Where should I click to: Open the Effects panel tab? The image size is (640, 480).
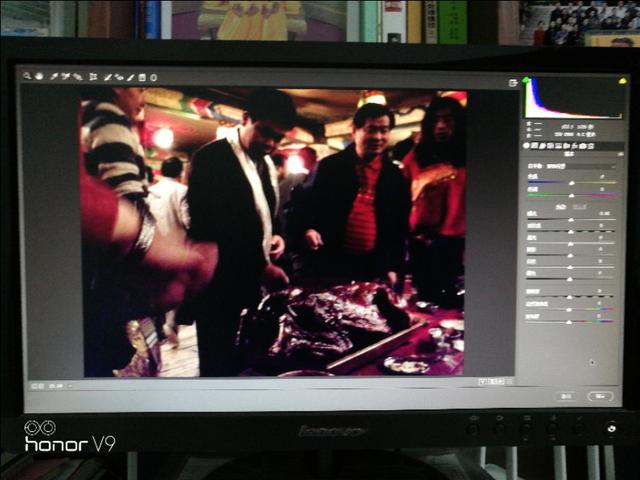pyautogui.click(x=574, y=146)
